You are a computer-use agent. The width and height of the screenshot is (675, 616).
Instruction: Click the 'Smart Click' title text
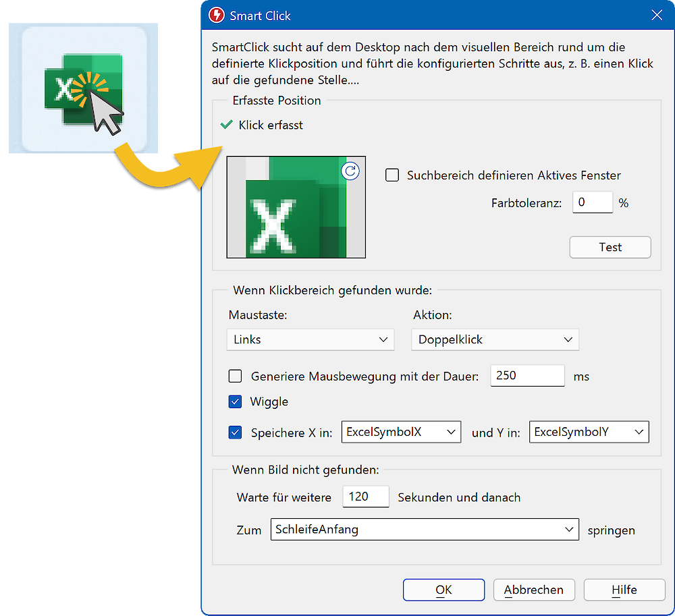(x=260, y=16)
